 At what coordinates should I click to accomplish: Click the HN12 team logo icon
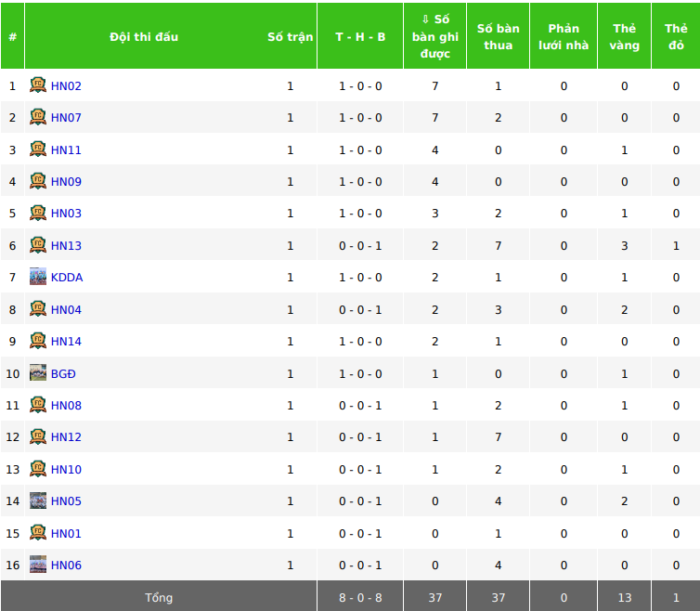point(38,436)
